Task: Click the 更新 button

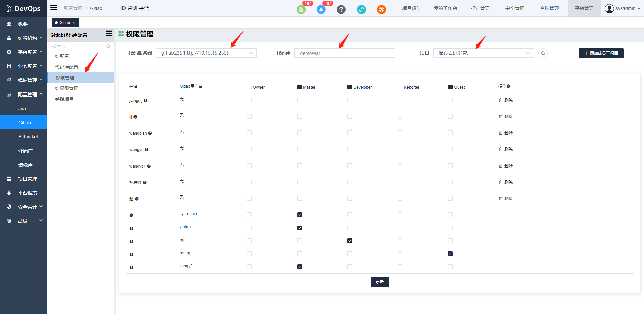Action: (380, 282)
